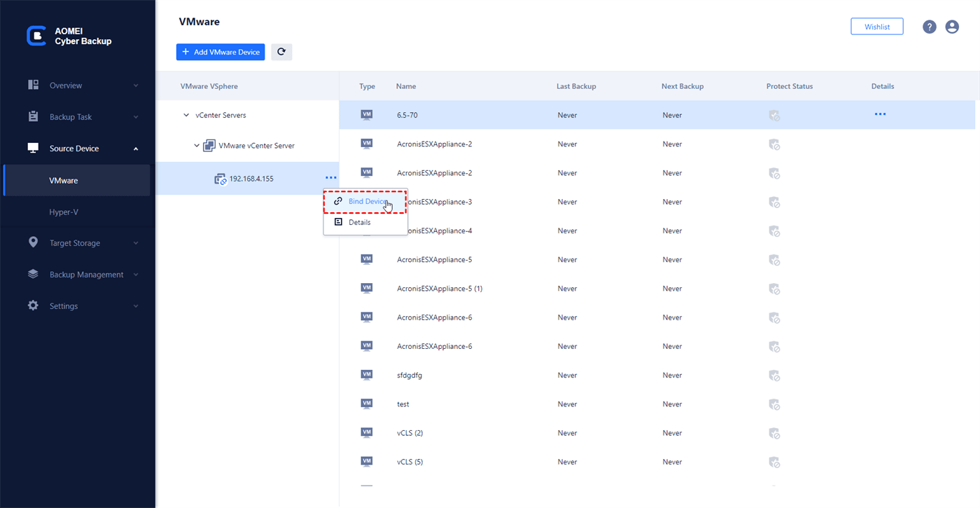980x508 pixels.
Task: Select Details in the context menu
Action: [x=359, y=222]
